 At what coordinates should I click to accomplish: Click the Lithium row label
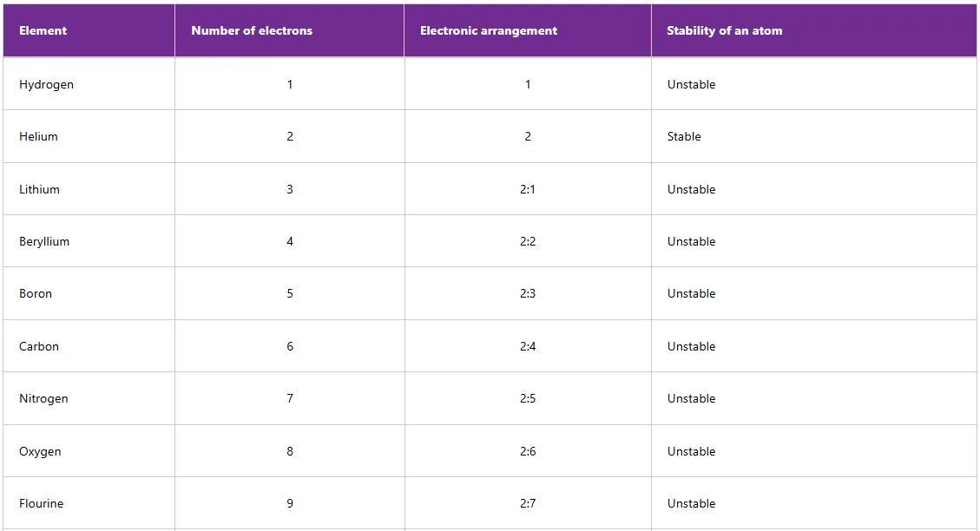[x=40, y=189]
